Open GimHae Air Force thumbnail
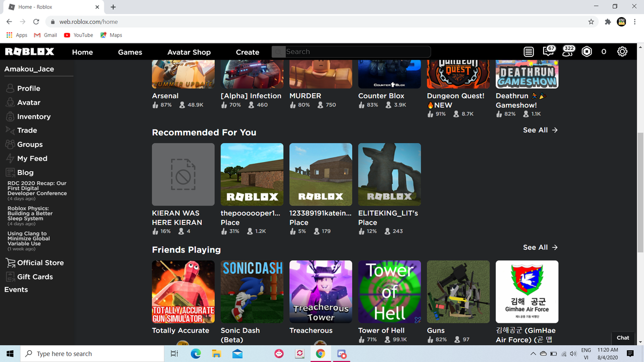Image resolution: width=644 pixels, height=362 pixels. [526, 292]
